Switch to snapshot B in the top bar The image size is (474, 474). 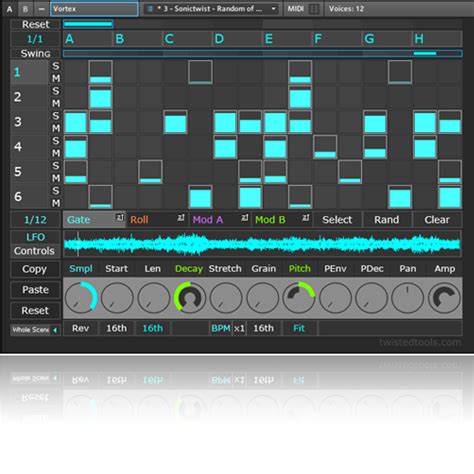(x=25, y=9)
